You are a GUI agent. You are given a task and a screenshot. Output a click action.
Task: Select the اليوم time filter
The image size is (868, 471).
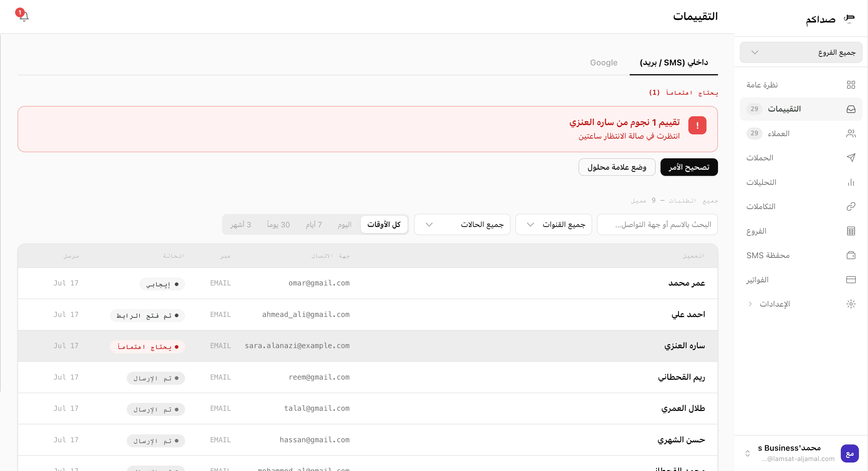point(344,225)
